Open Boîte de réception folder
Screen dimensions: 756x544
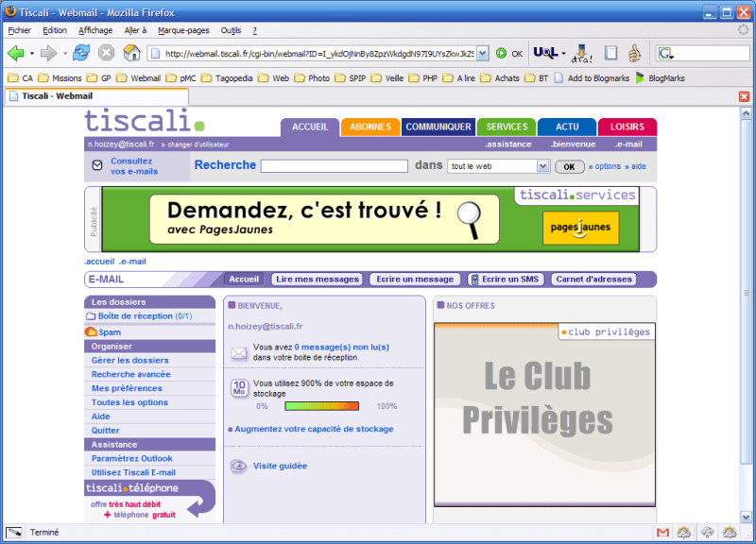click(145, 316)
